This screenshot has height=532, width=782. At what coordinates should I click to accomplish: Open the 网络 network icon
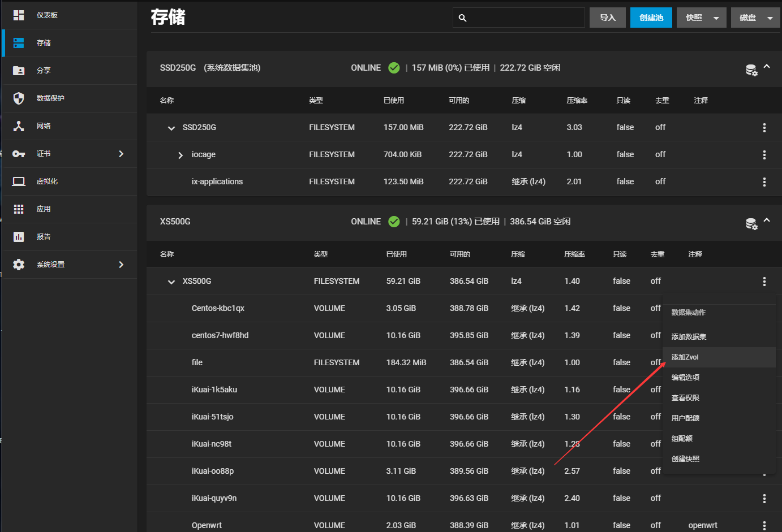pos(19,126)
